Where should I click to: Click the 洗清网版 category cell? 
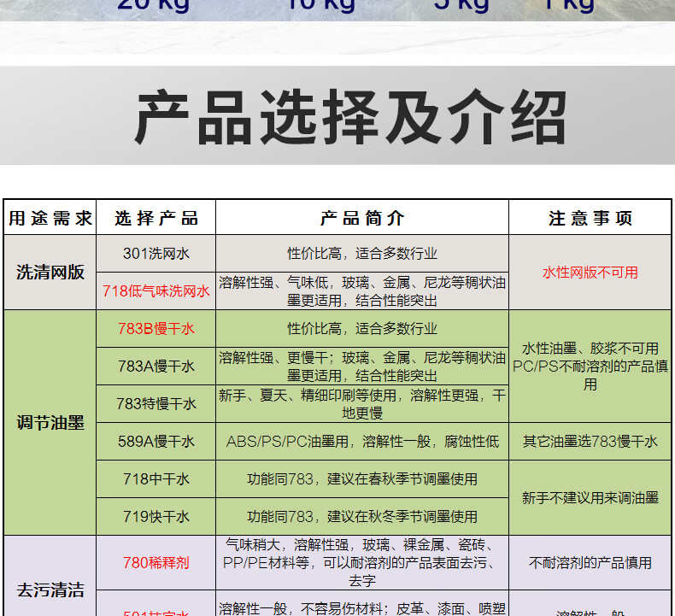click(50, 272)
